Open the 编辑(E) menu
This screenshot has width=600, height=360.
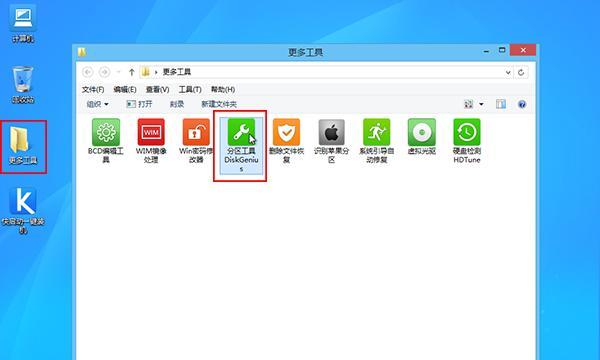pyautogui.click(x=125, y=90)
